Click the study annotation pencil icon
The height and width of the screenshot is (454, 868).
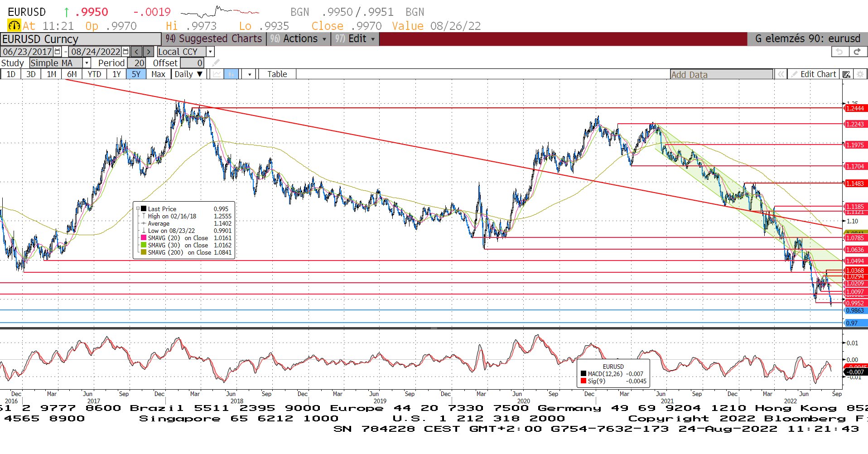pyautogui.click(x=216, y=63)
